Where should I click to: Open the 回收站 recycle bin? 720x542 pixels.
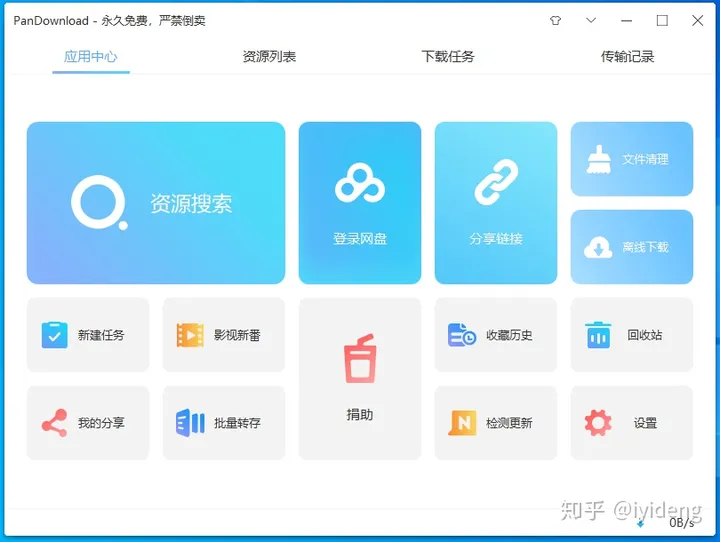[631, 335]
